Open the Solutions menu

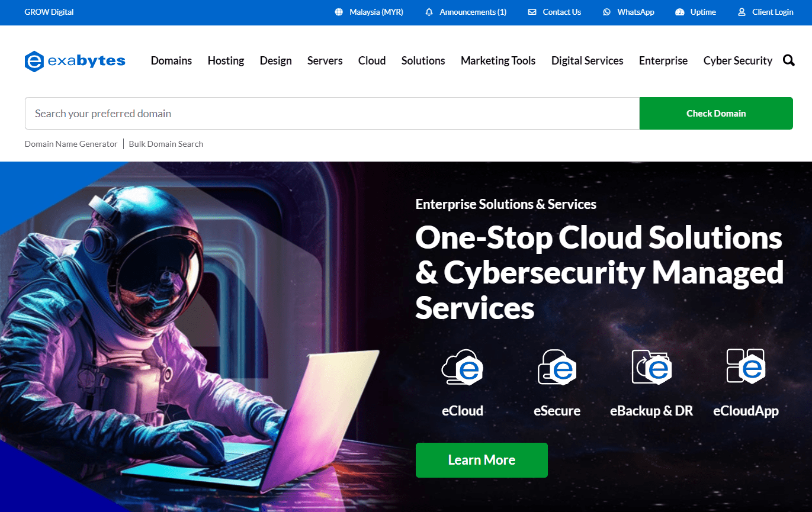(x=423, y=60)
